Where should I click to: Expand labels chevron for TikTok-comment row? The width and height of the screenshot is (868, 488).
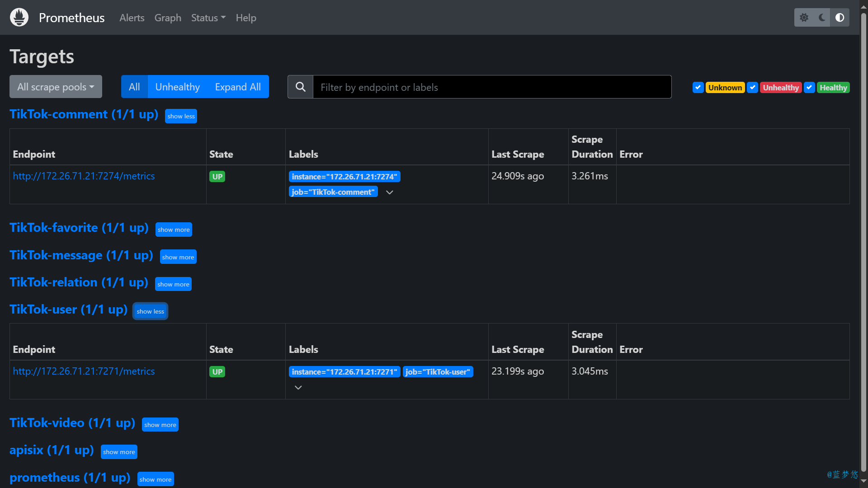(x=389, y=192)
